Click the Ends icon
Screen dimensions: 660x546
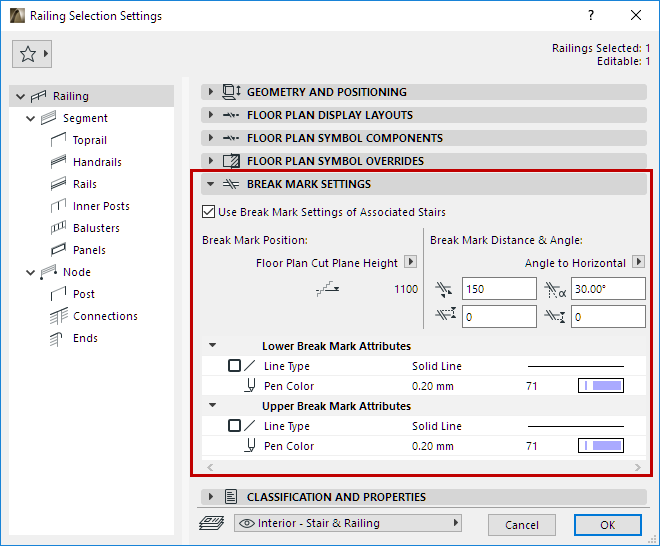coord(56,338)
